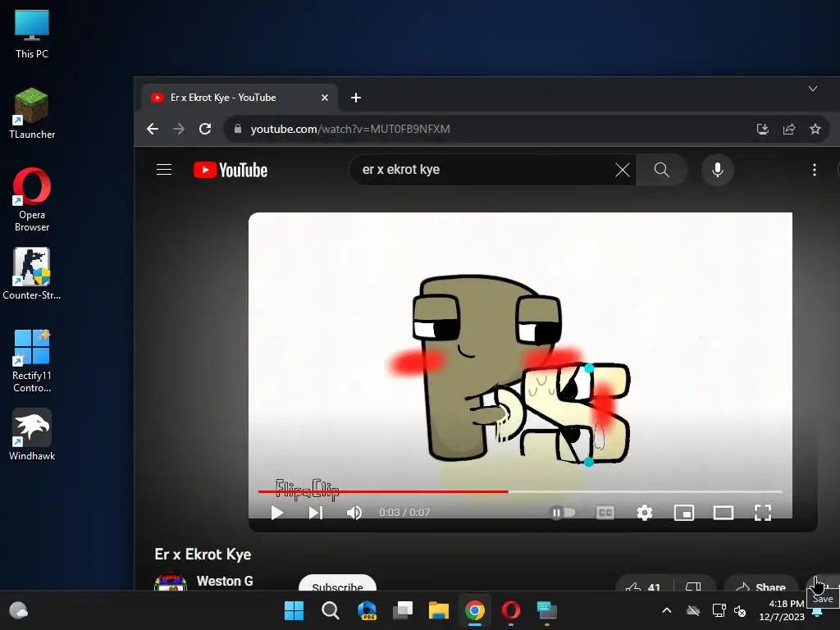The height and width of the screenshot is (630, 840).
Task: Go forward in Chrome
Action: [178, 129]
